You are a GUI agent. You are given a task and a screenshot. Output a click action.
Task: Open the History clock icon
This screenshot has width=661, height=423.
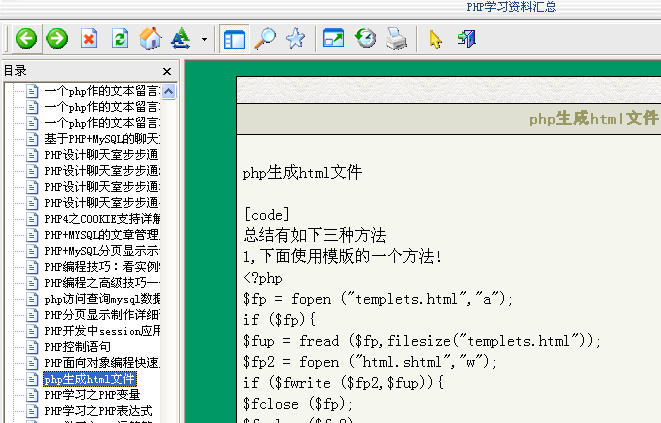(x=366, y=39)
